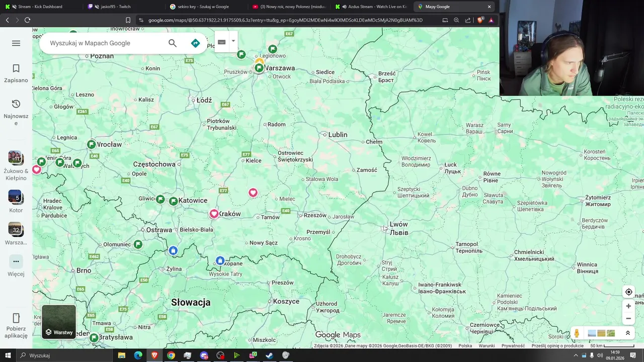The image size is (644, 362).
Task: Click the pink heart marker at Kraków
Action: [214, 214]
